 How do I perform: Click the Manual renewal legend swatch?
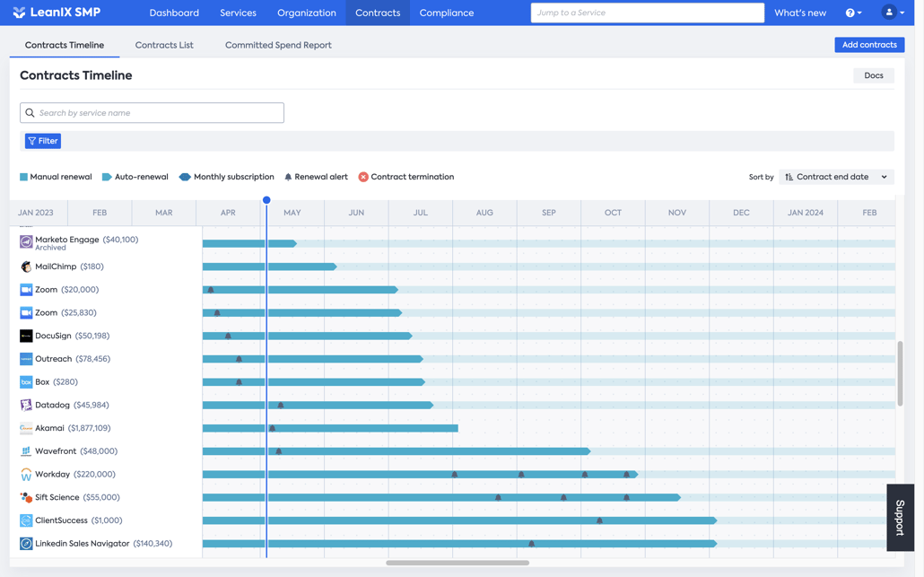point(23,177)
